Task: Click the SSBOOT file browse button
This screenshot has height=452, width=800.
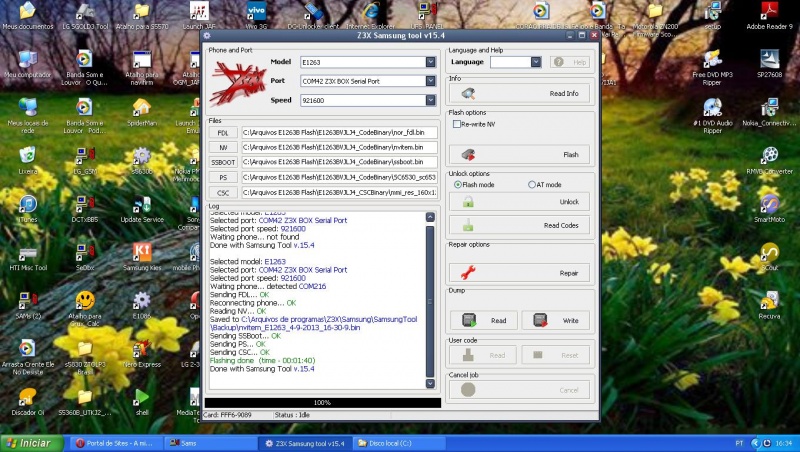Action: pos(223,162)
